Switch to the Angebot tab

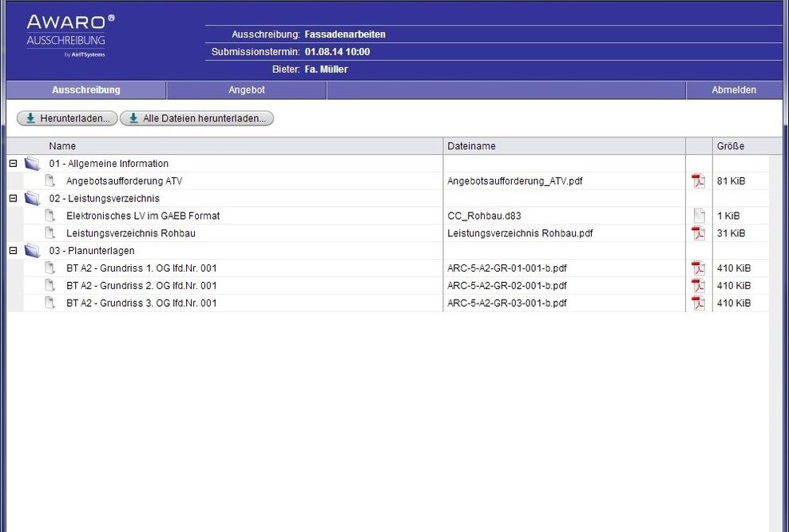coord(247,90)
